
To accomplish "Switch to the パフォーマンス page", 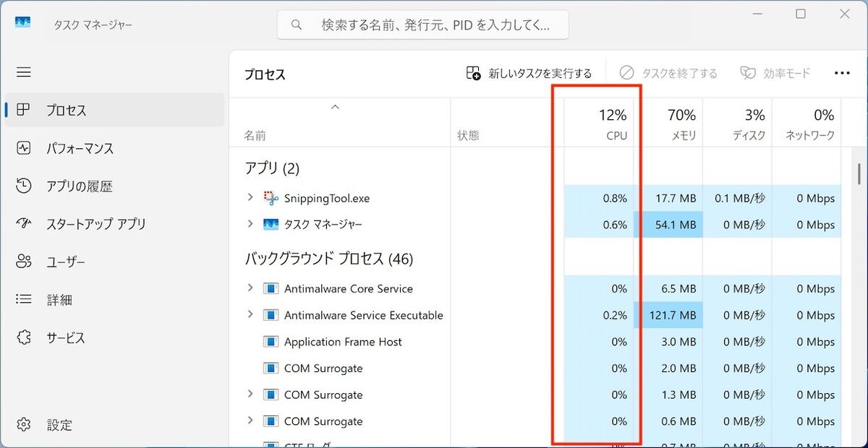I will (x=115, y=148).
